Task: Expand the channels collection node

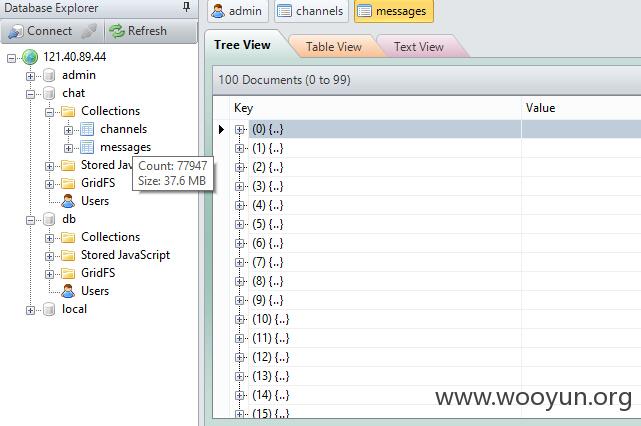Action: pyautogui.click(x=68, y=130)
